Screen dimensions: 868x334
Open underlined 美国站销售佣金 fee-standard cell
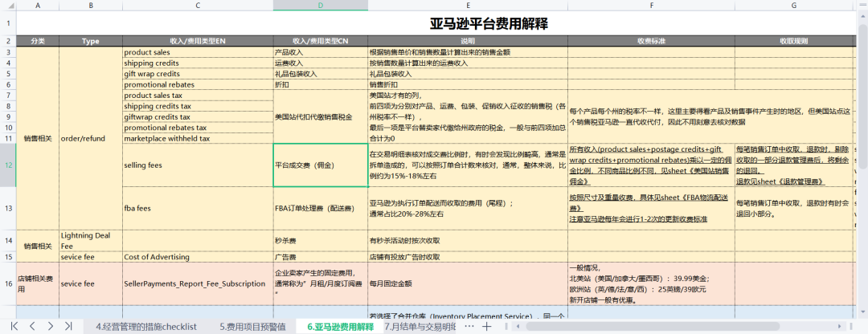652,165
